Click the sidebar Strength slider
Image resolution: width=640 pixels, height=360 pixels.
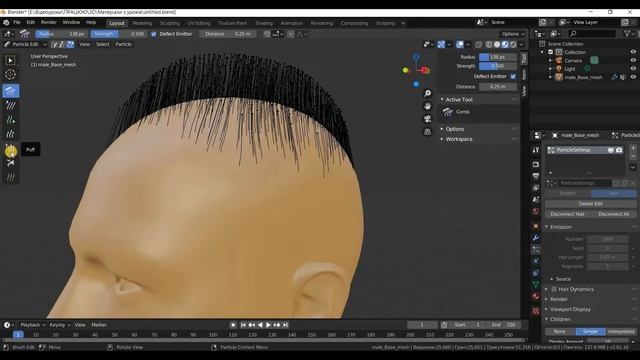[x=498, y=66]
